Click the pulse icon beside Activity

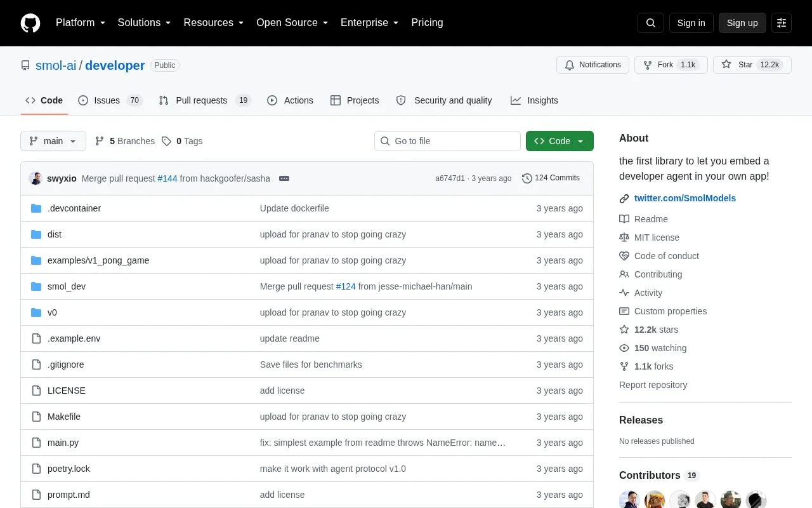(x=624, y=293)
